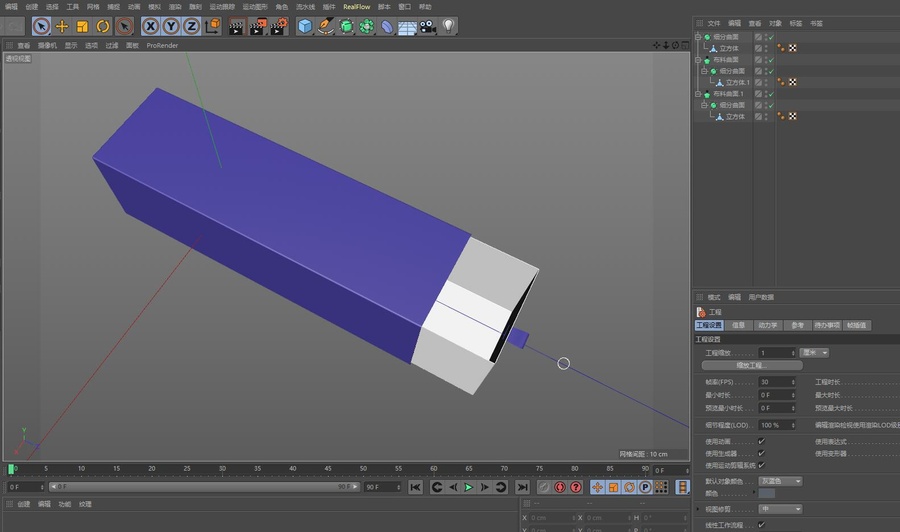900x532 pixels.
Task: Add a Light object
Action: point(449,26)
